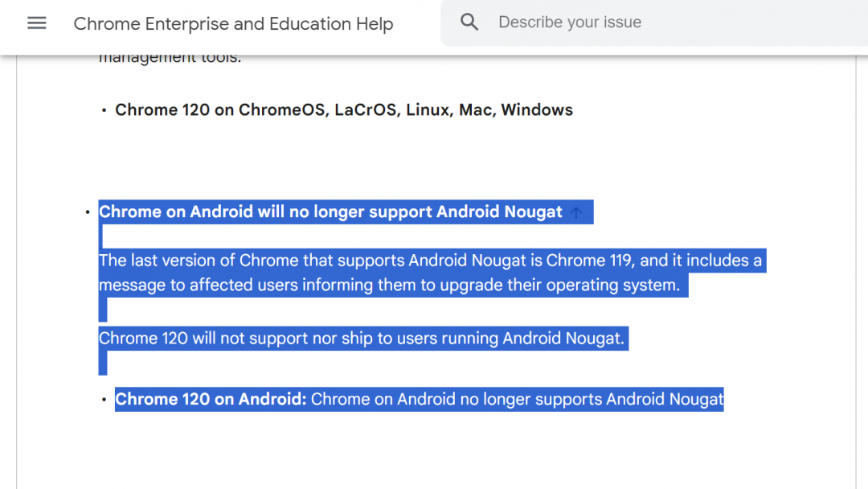Click the line 'message to affected users informing them'
The width and height of the screenshot is (868, 489).
[389, 286]
